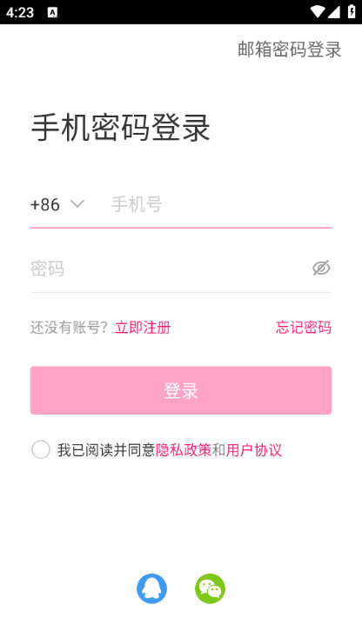The width and height of the screenshot is (362, 644).
Task: Open the 用户协议 link
Action: (254, 449)
